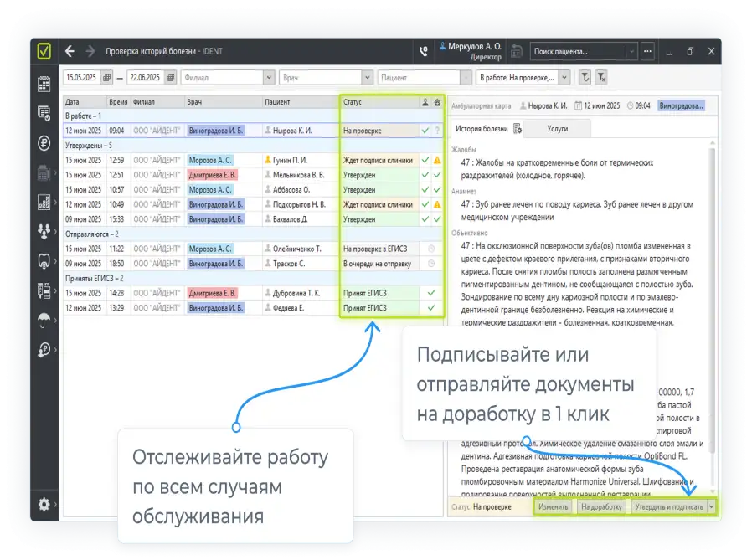Click the apply filter funnel icon

coord(585,77)
